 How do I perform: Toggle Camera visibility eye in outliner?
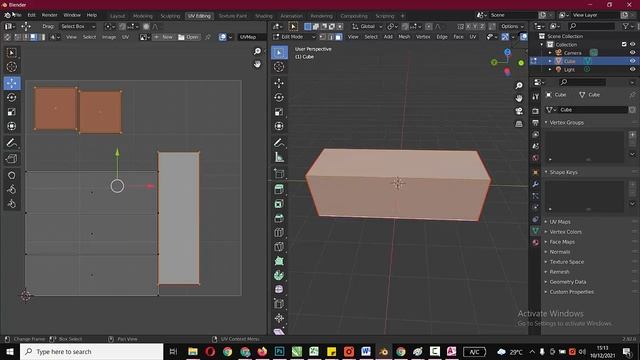point(632,53)
